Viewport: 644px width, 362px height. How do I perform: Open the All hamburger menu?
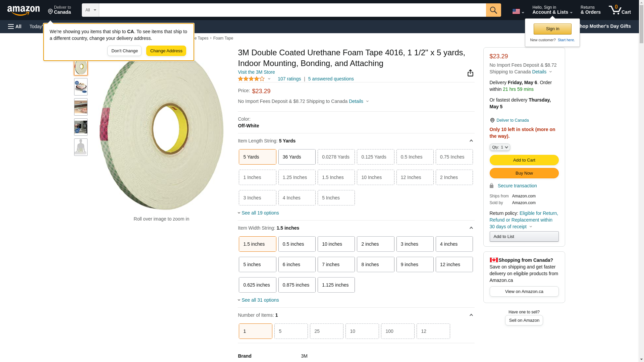[x=15, y=26]
